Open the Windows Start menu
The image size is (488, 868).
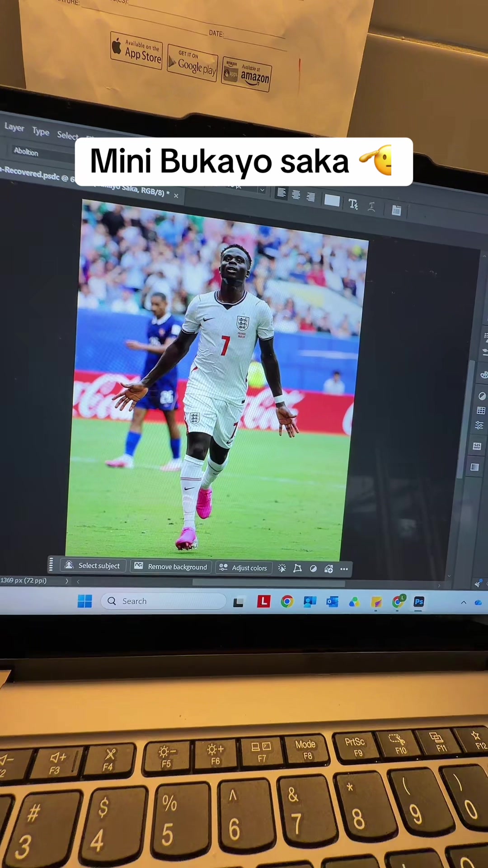(84, 601)
